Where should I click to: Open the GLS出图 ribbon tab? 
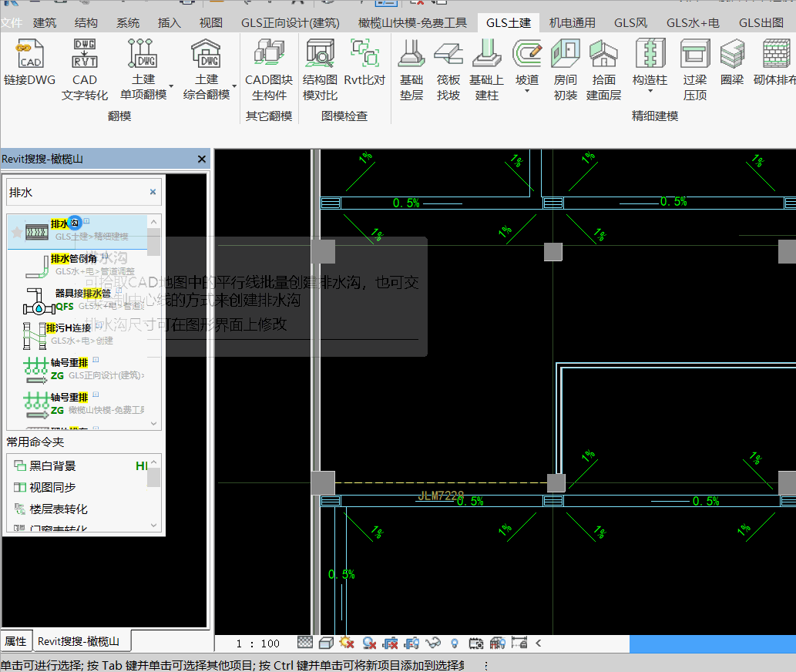click(x=761, y=23)
